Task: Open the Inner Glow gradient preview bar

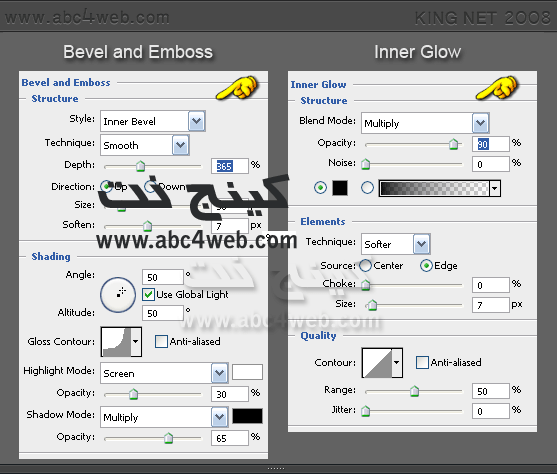Action: tap(434, 188)
